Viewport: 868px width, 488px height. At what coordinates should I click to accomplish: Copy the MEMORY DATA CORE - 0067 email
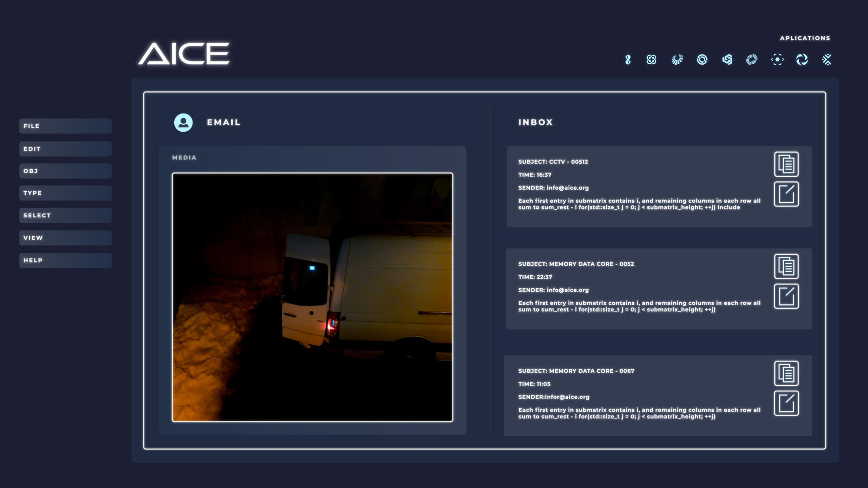point(786,374)
